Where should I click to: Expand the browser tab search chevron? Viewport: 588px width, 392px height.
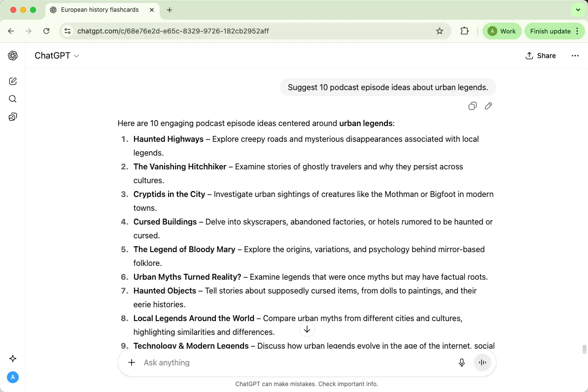[x=578, y=10]
